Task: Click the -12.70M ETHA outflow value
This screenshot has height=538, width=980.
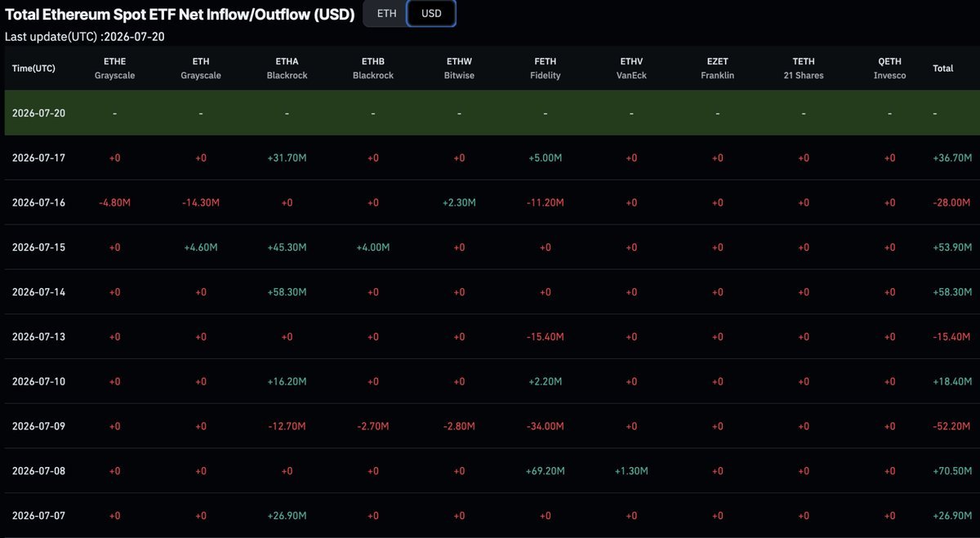Action: (287, 426)
